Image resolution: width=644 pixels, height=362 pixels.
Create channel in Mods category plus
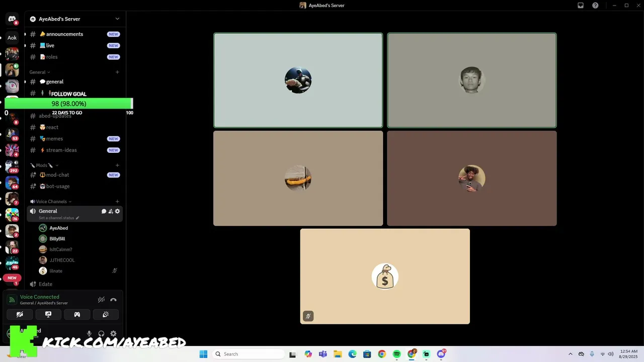pos(117,165)
